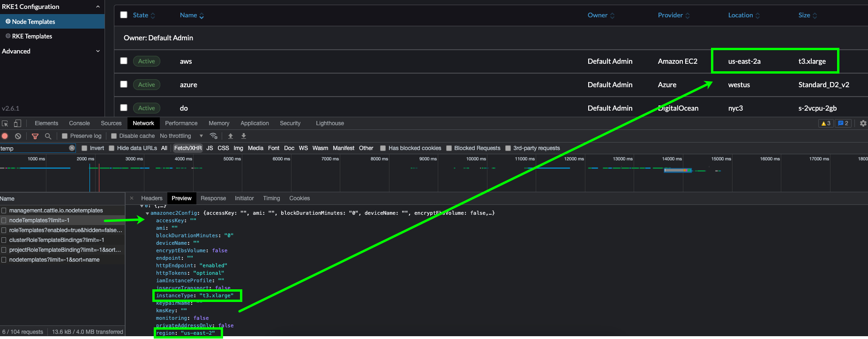The image size is (868, 339).
Task: Clear the network log
Action: coord(18,136)
